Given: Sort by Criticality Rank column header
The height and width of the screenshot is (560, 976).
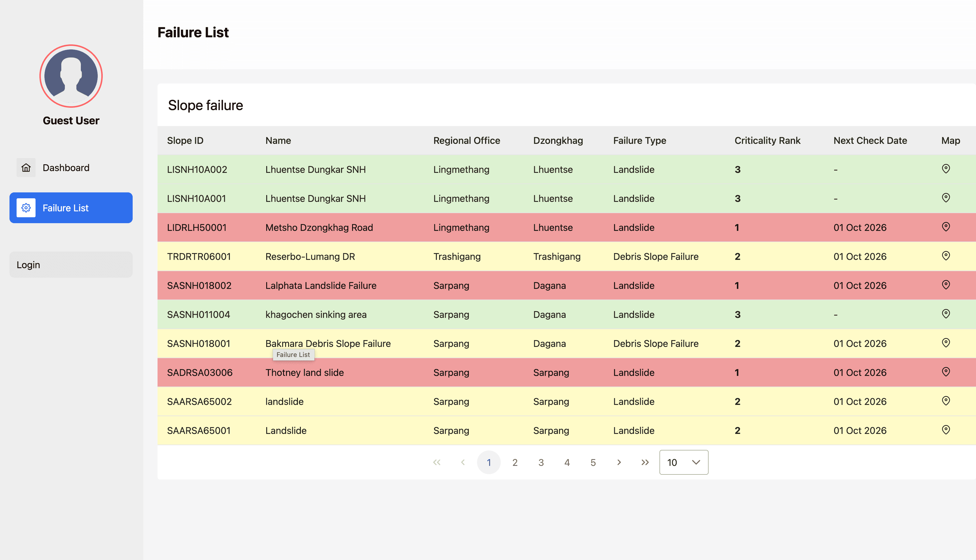Looking at the screenshot, I should pos(767,140).
